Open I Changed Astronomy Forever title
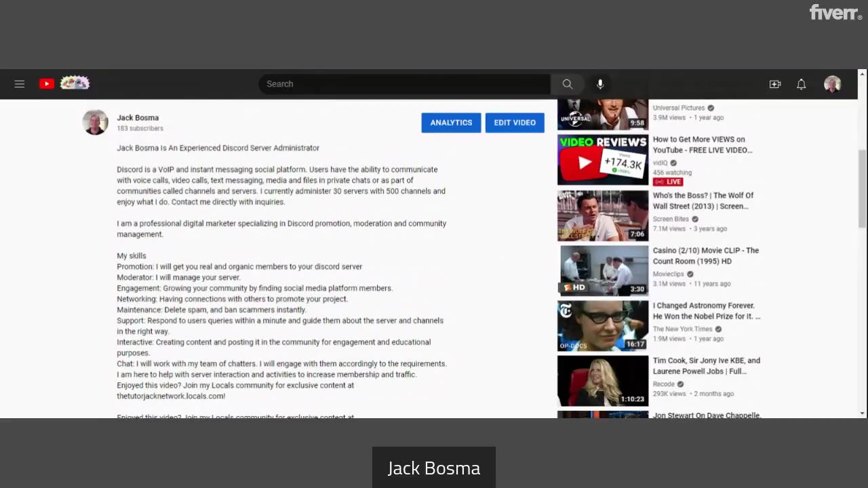 pyautogui.click(x=706, y=310)
